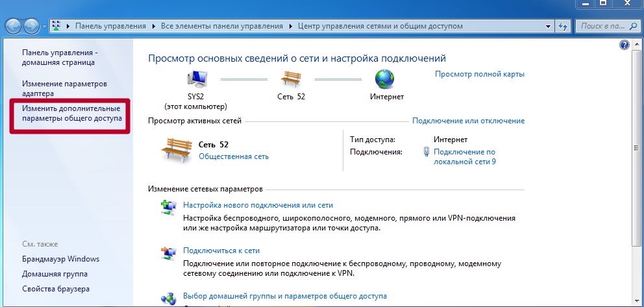Viewport: 644px width, 307px height.
Task: Click the SYS2 computer icon
Action: [197, 80]
